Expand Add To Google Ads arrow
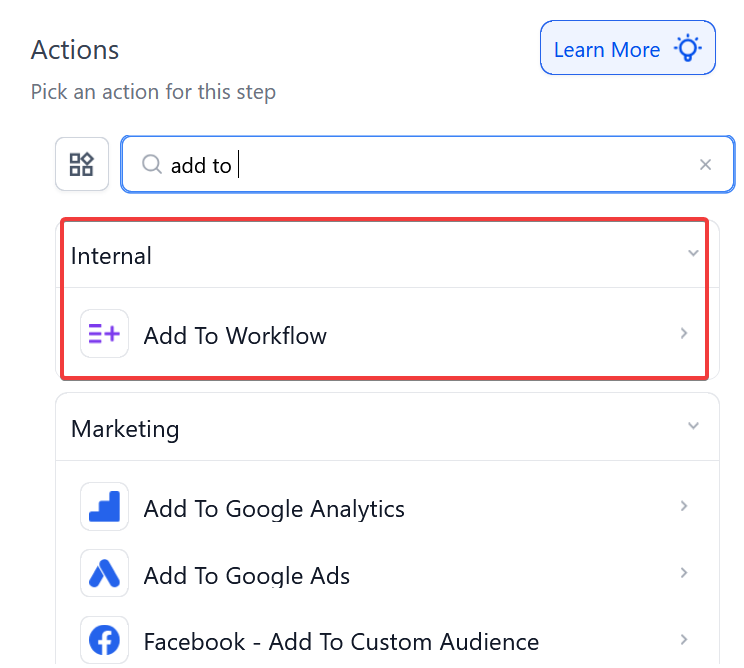The height and width of the screenshot is (668, 744). tap(684, 574)
